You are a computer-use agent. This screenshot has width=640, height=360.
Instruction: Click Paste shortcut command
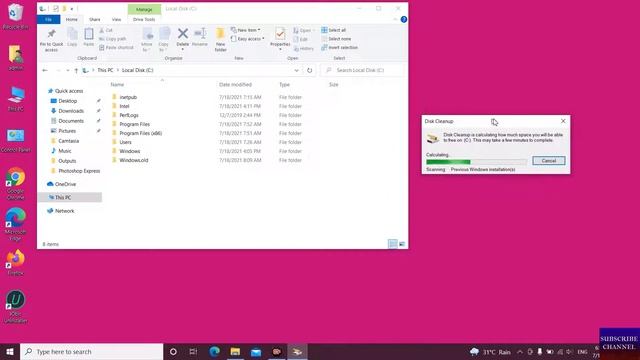point(116,47)
